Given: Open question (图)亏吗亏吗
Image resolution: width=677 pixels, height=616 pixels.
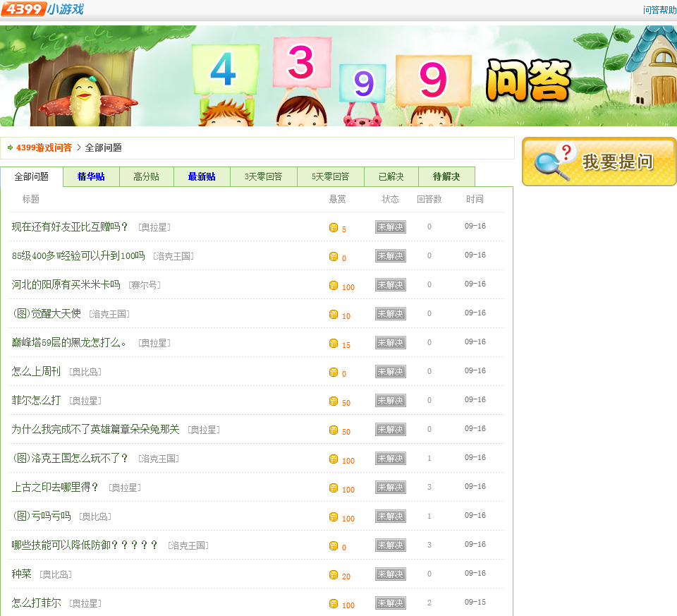Looking at the screenshot, I should point(42,517).
